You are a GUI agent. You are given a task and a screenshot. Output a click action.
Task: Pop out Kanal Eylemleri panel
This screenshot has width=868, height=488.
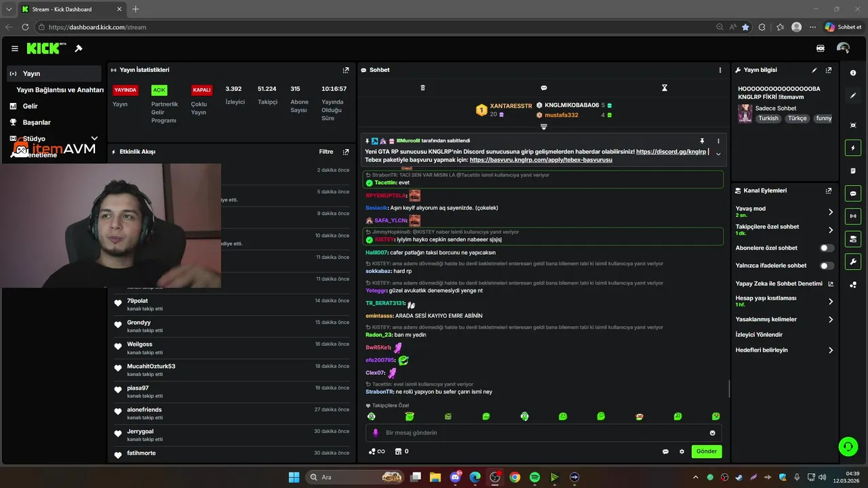829,191
